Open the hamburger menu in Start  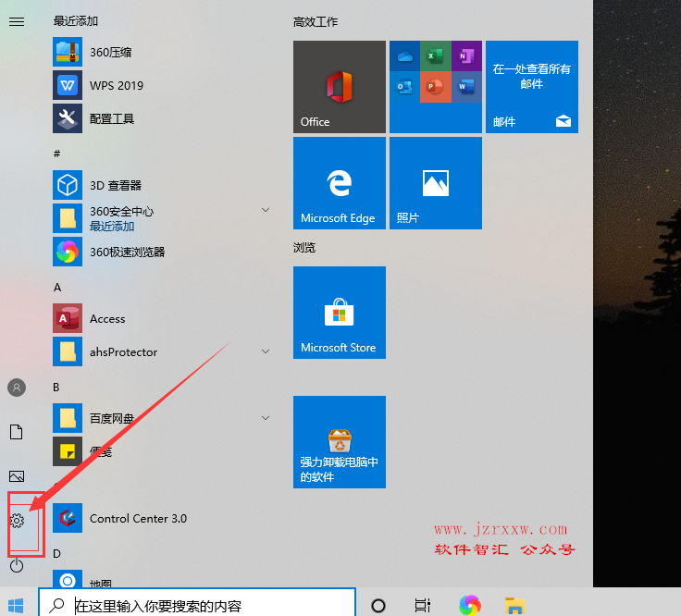point(17,21)
